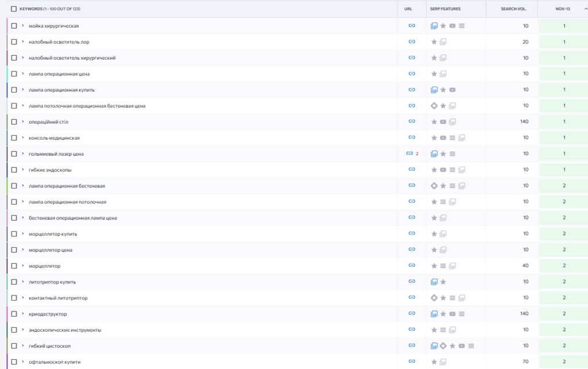
Task: Tick the checkbox for консоль медицинская
Action: (x=14, y=138)
